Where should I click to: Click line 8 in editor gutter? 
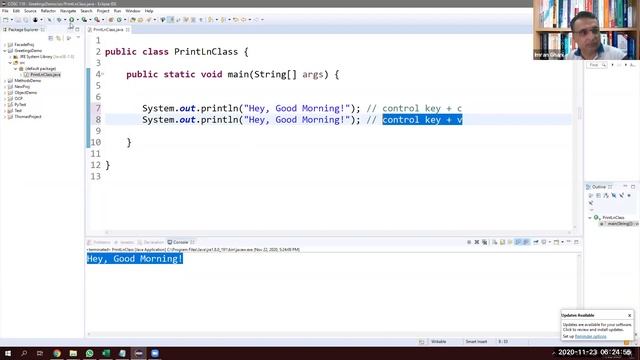(98, 120)
